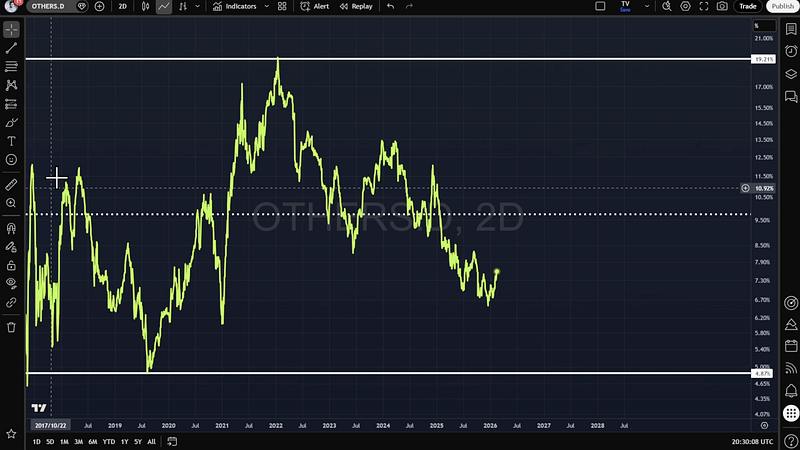Viewport: 800px width, 450px height.
Task: Open the user profile avatar menu
Action: [x=11, y=6]
